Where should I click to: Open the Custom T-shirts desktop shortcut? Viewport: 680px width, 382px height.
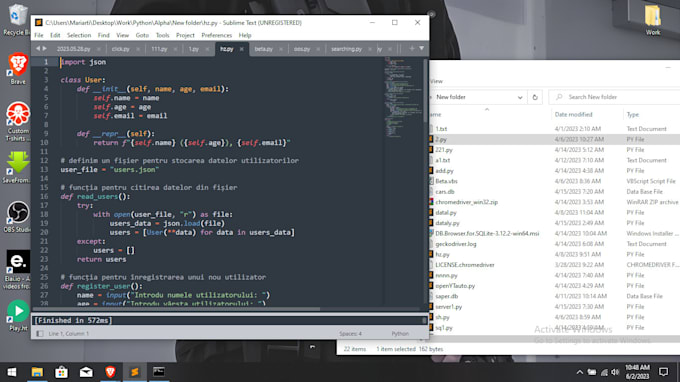coord(18,121)
